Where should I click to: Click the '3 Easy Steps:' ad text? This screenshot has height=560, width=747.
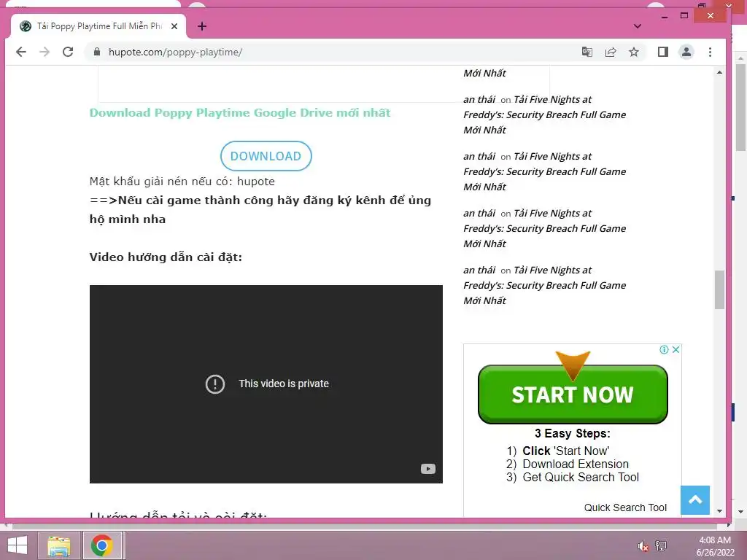tap(572, 433)
